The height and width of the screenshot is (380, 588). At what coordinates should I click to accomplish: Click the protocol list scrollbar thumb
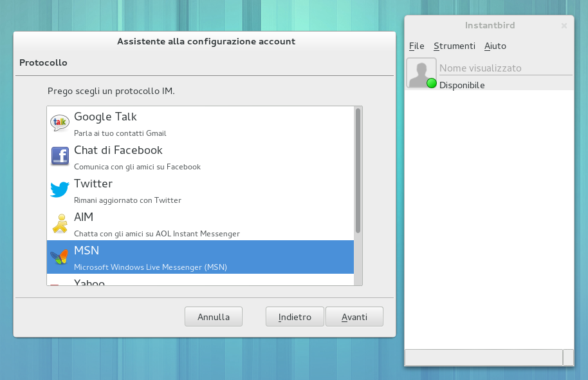[x=358, y=171]
